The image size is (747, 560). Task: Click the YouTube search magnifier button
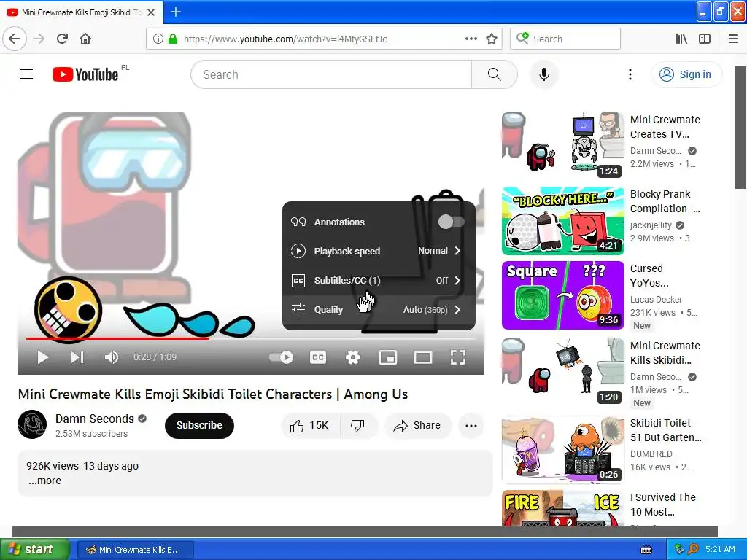(494, 74)
